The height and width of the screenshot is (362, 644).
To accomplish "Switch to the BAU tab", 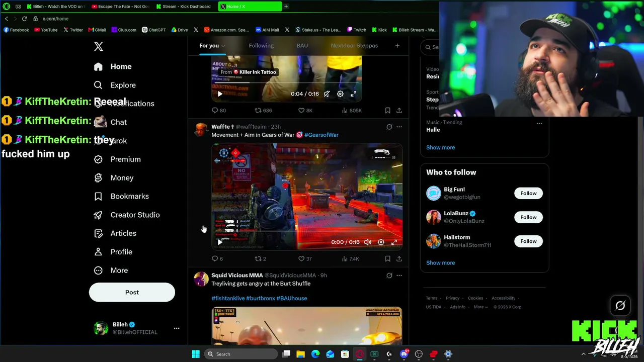I will [302, 46].
